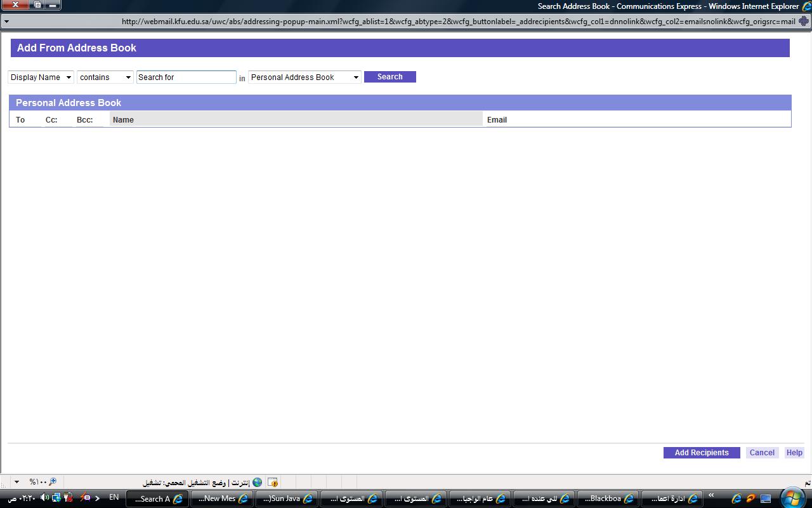Click the network connection tray icon
Viewport: 812px width, 508px height.
[56, 498]
